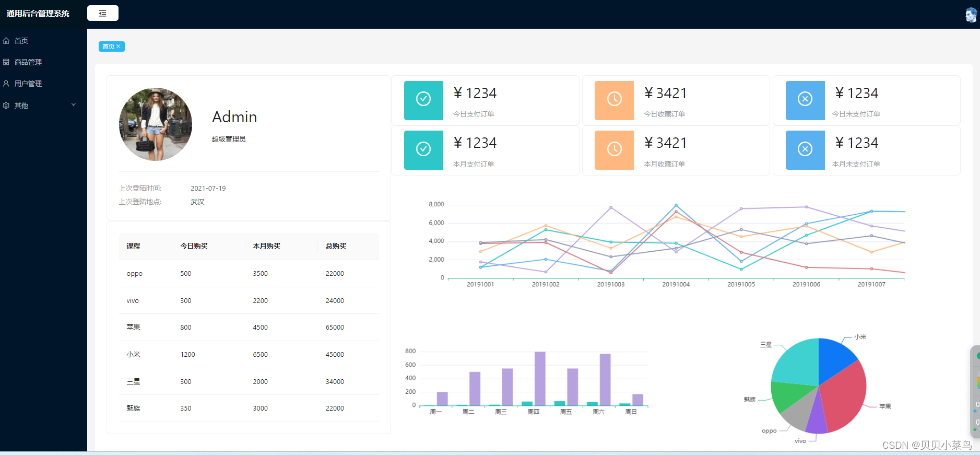Image resolution: width=980 pixels, height=455 pixels.
Task: Click the 课程 column header
Action: pyautogui.click(x=133, y=246)
